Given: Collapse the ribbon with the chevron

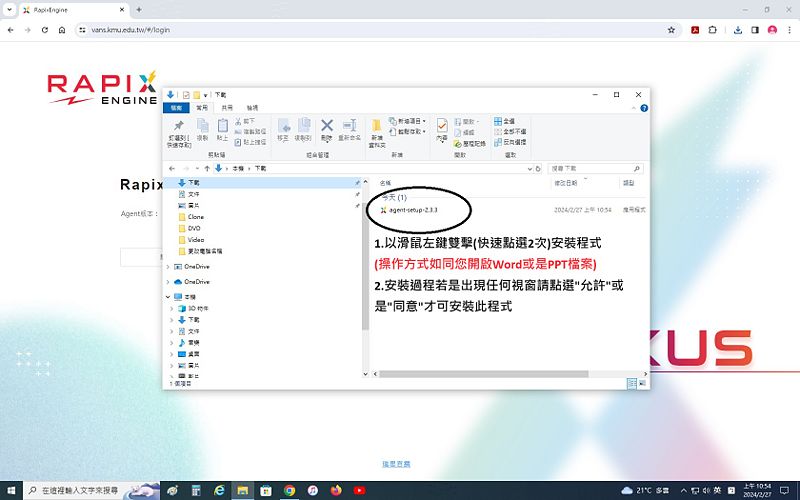Looking at the screenshot, I should tap(634, 108).
